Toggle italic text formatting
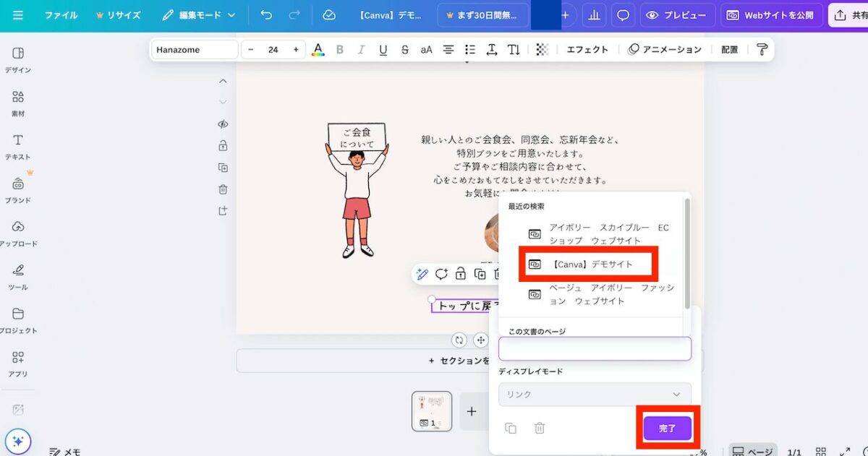The image size is (868, 456). 361,50
